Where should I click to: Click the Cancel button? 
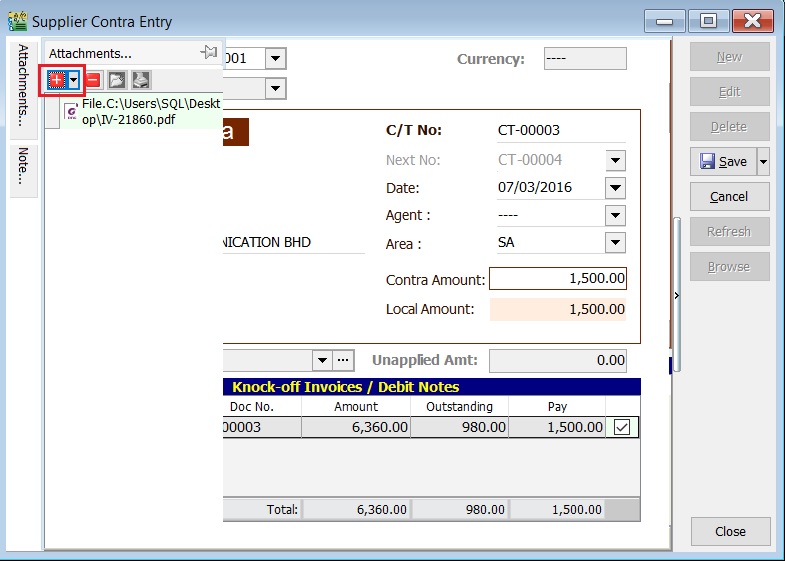point(729,196)
